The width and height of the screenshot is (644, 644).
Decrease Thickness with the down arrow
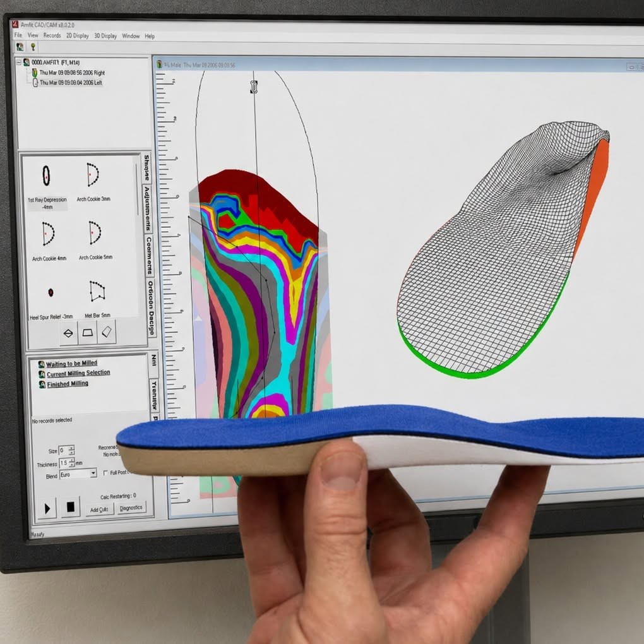coord(72,465)
